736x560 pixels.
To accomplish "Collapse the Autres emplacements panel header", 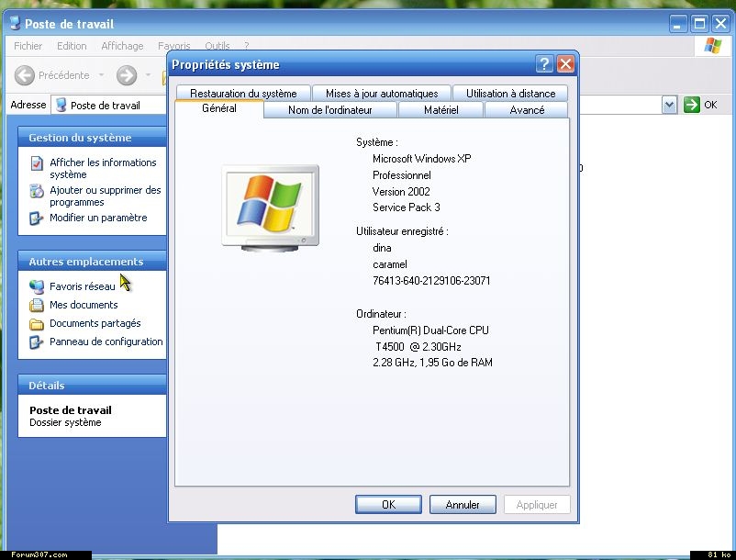I will click(92, 262).
